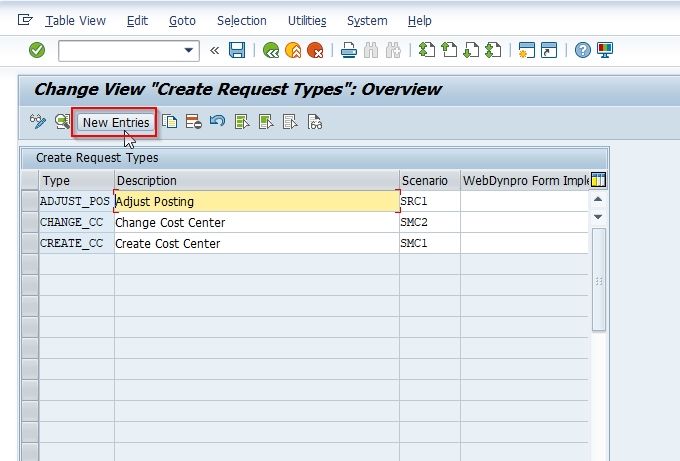This screenshot has height=461, width=680.
Task: Click the Select Block icon
Action: point(266,122)
